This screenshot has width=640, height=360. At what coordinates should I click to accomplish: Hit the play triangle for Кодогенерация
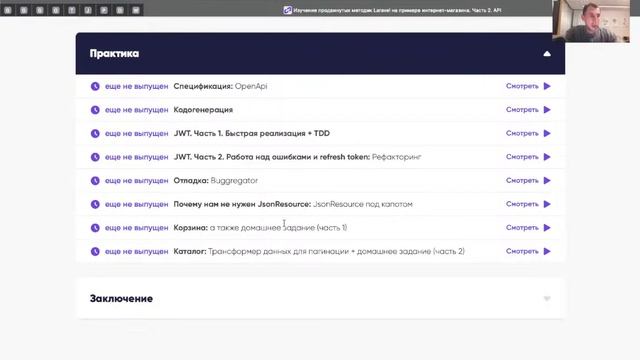pos(547,110)
